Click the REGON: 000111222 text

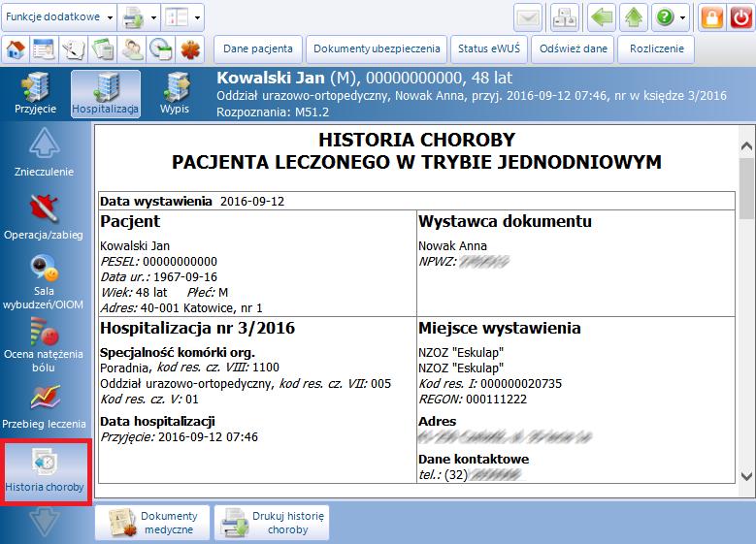(x=473, y=400)
